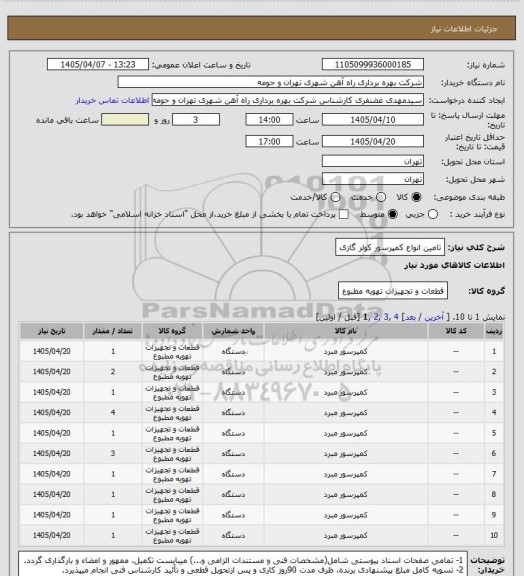The width and height of the screenshot is (524, 576).
Task: Click the قطعات و تجهیزات تهویه مطبوع group box
Action: pos(392,291)
